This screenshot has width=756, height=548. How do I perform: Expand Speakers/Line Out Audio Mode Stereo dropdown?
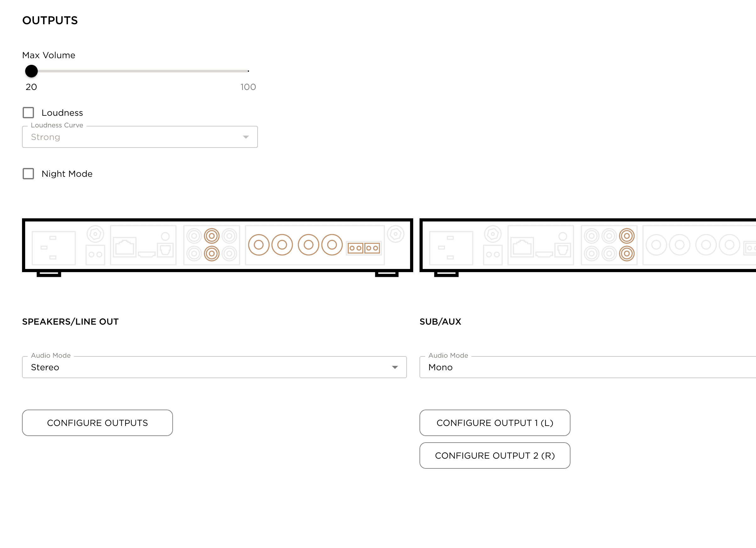pyautogui.click(x=214, y=367)
